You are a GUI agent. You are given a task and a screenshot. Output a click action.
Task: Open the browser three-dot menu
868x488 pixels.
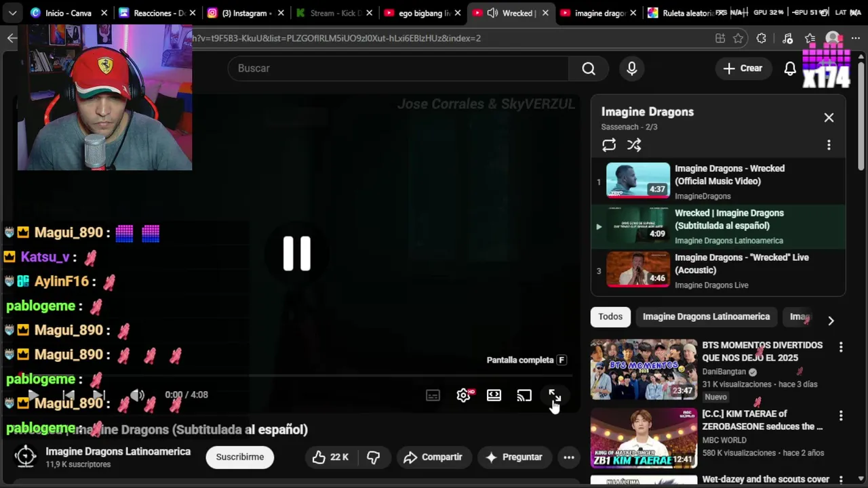(856, 39)
